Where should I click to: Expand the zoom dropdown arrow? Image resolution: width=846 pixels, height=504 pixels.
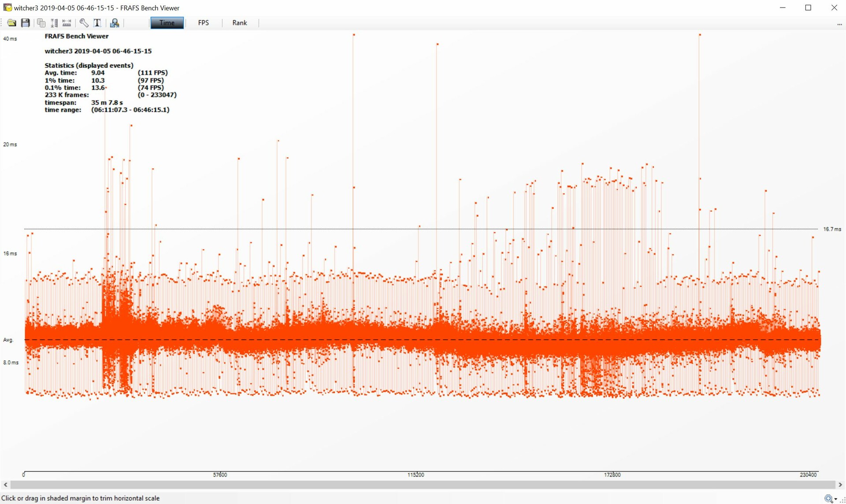pyautogui.click(x=835, y=499)
